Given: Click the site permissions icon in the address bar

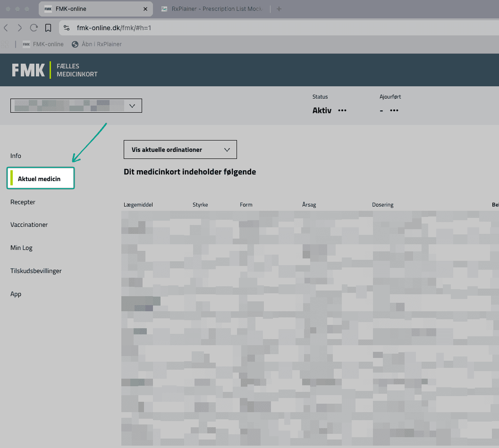Looking at the screenshot, I should [66, 27].
